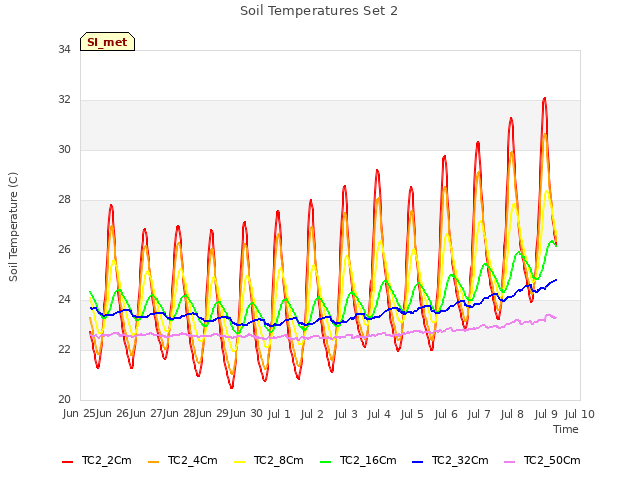Viewport: 640px width, 480px height.
Task: Toggle the TC2_8Cm legend label
Action: coord(279,460)
